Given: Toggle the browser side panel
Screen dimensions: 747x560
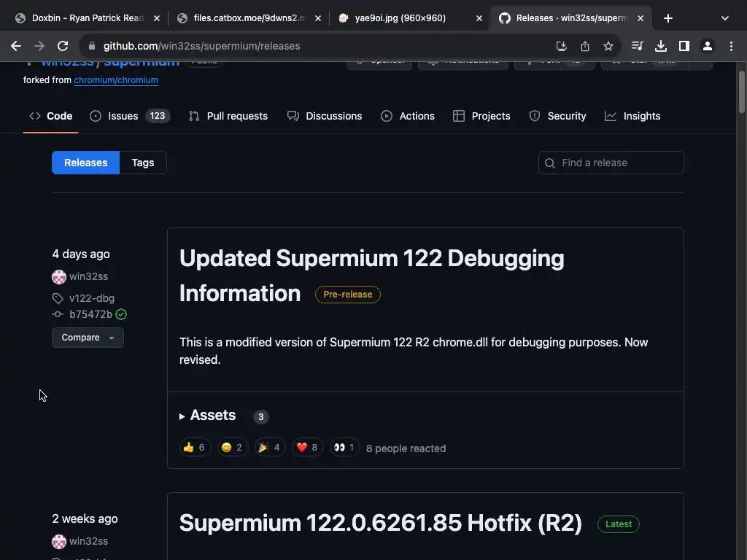Looking at the screenshot, I should 684,46.
